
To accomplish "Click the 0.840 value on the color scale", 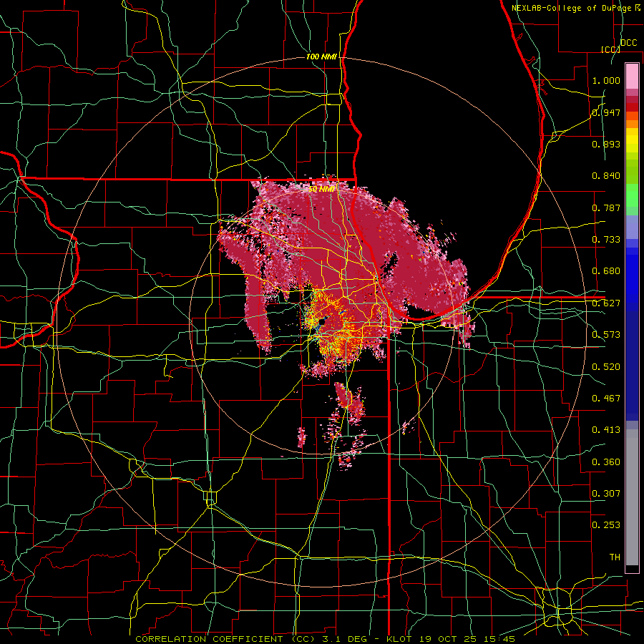I will point(606,176).
